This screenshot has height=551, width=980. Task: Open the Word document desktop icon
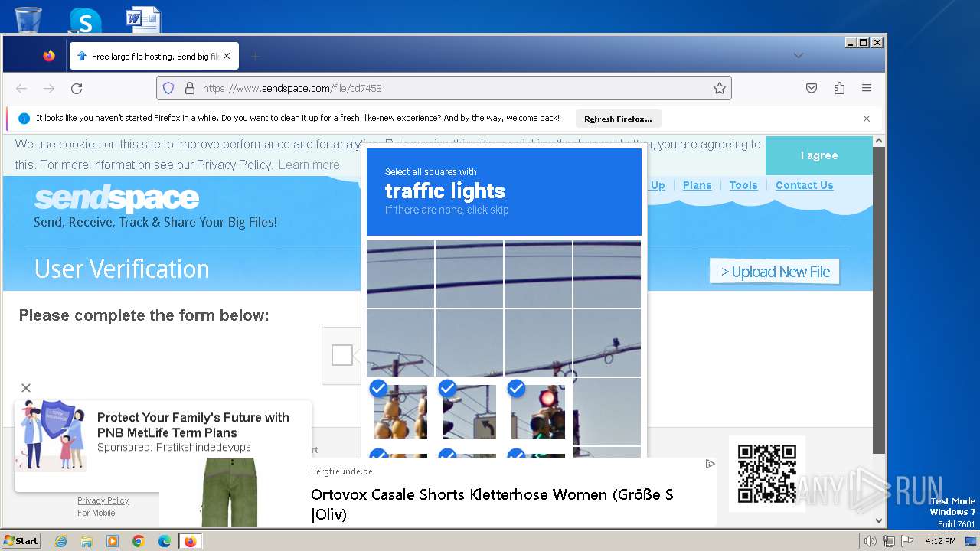pos(143,19)
